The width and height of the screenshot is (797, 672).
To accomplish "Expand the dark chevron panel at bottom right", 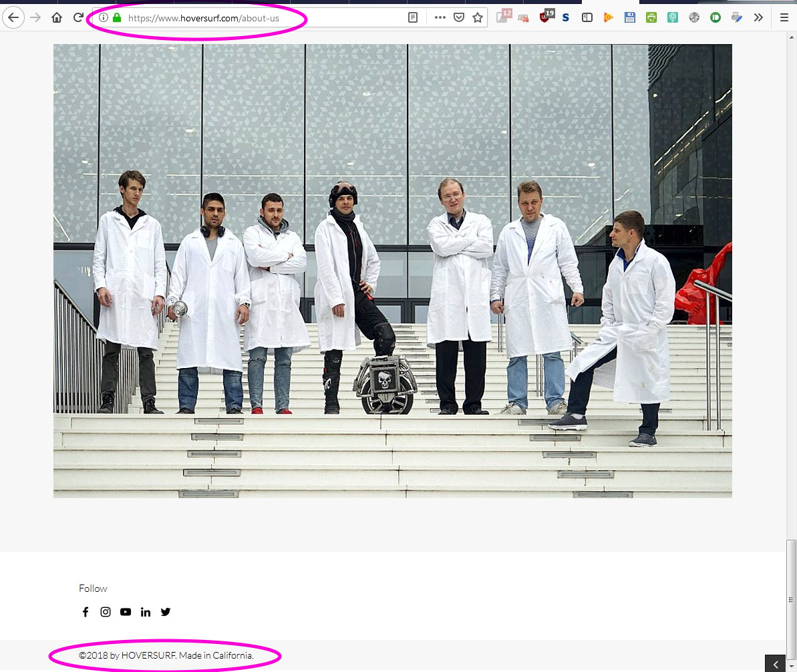I will [775, 664].
